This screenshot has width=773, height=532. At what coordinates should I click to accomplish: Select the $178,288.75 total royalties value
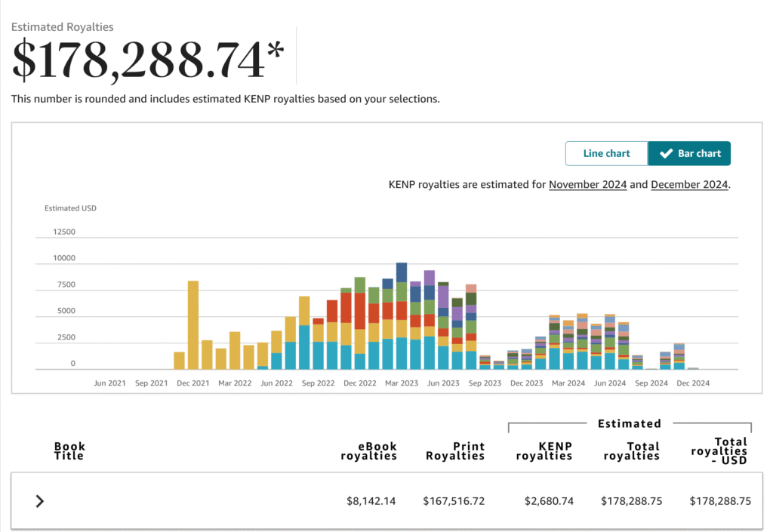pyautogui.click(x=631, y=500)
